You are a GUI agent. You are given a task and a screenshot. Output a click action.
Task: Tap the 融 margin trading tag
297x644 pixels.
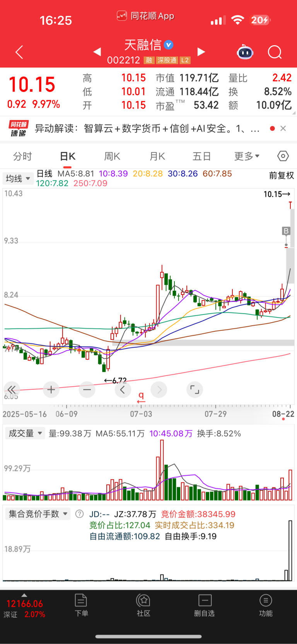pos(149,60)
